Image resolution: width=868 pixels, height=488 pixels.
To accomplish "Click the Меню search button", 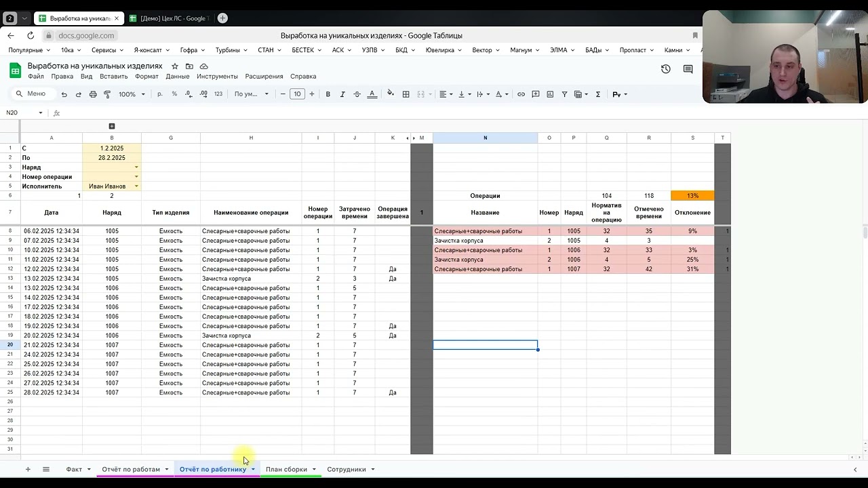I will pyautogui.click(x=30, y=94).
